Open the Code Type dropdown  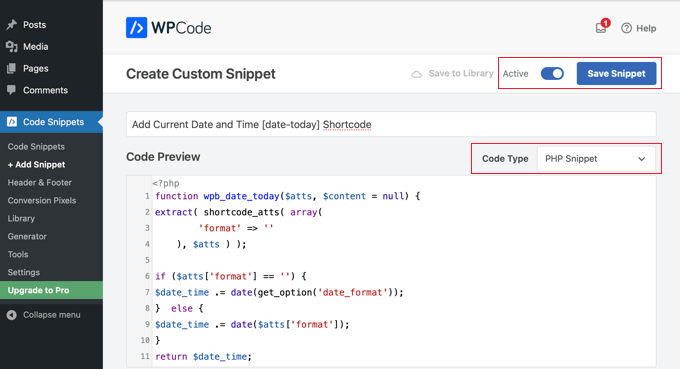596,159
